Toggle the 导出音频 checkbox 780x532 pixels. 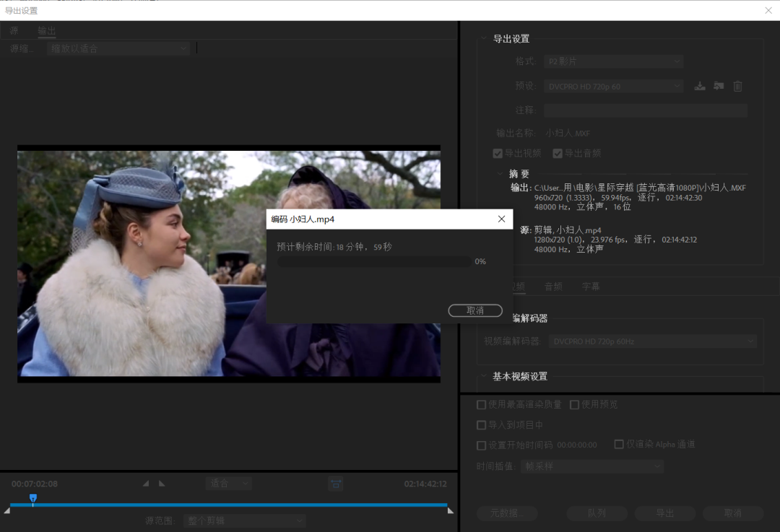click(558, 153)
